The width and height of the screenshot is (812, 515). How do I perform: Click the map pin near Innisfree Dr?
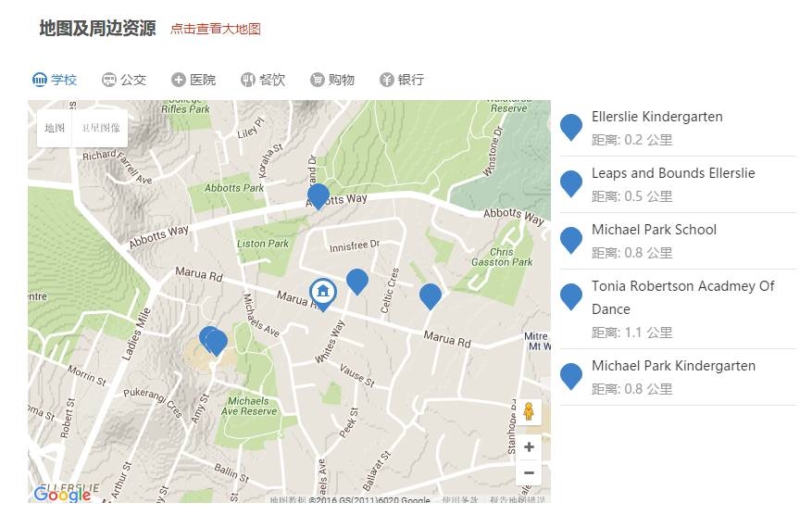(x=356, y=282)
